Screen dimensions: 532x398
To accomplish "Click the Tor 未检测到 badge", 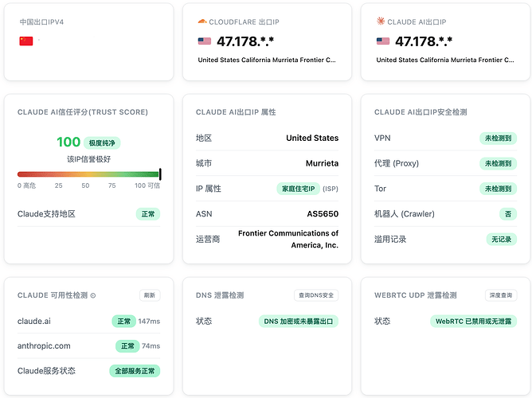I will tap(498, 189).
